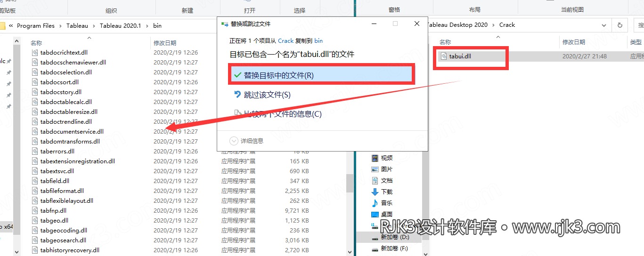This screenshot has height=256, width=644.
Task: Open 下载 downloads in navigation pane
Action: 387,192
